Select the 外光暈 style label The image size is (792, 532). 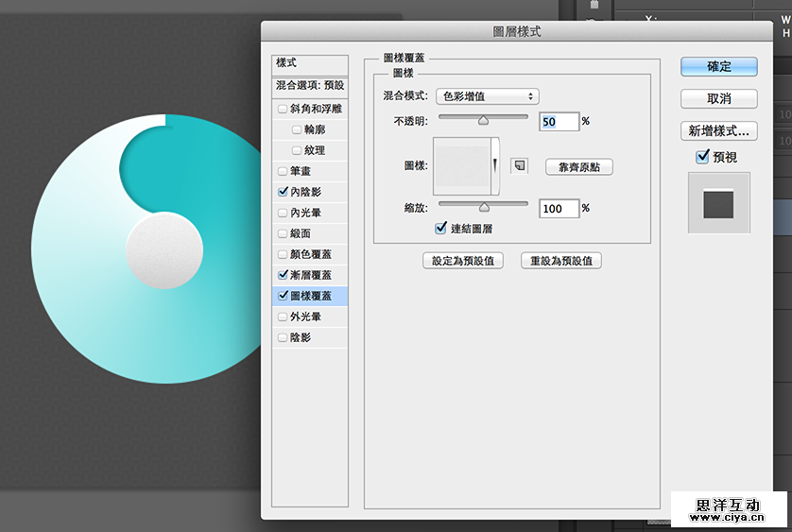click(x=305, y=317)
